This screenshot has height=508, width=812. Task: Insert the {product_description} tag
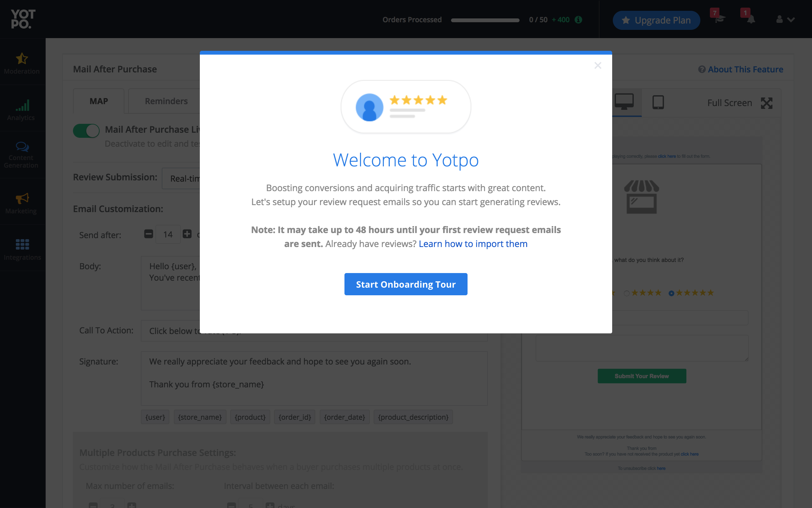[x=413, y=417]
